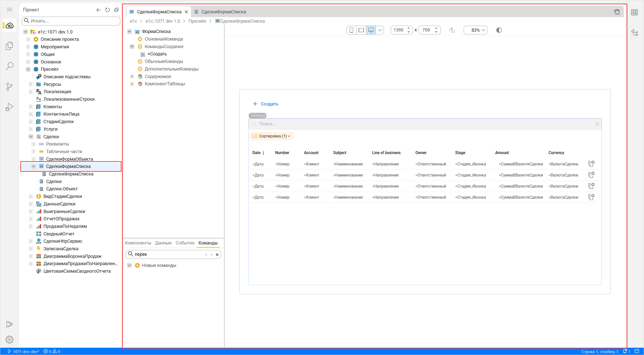Select desktop device preview

(371, 30)
